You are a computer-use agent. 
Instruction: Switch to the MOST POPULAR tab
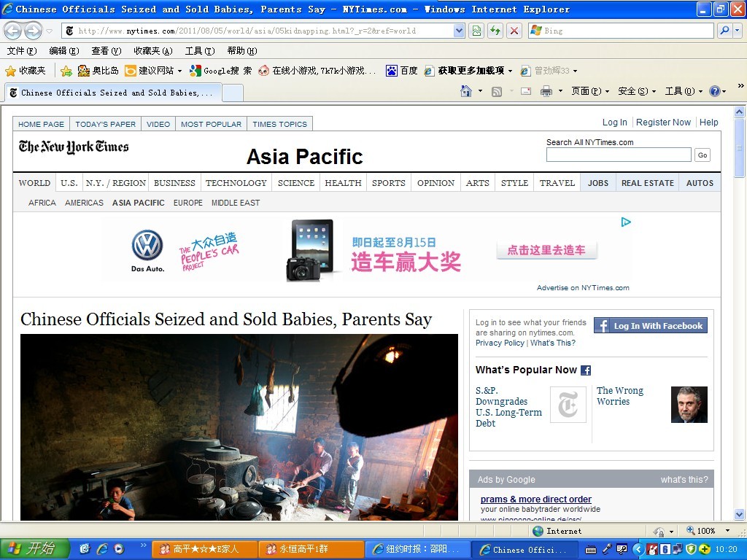pyautogui.click(x=211, y=124)
